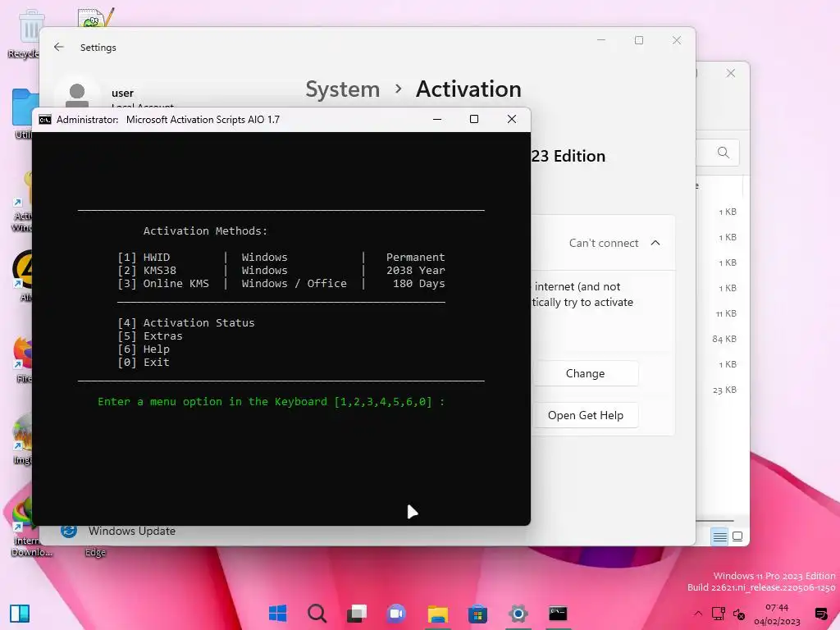The height and width of the screenshot is (630, 840).
Task: Click the [2] KMS38 option line
Action: pos(281,271)
